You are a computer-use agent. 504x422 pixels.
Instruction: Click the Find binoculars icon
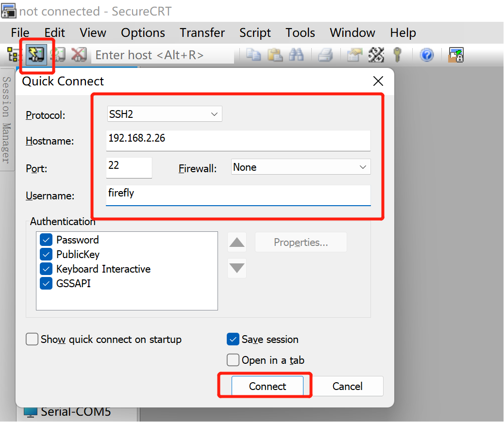(x=296, y=55)
